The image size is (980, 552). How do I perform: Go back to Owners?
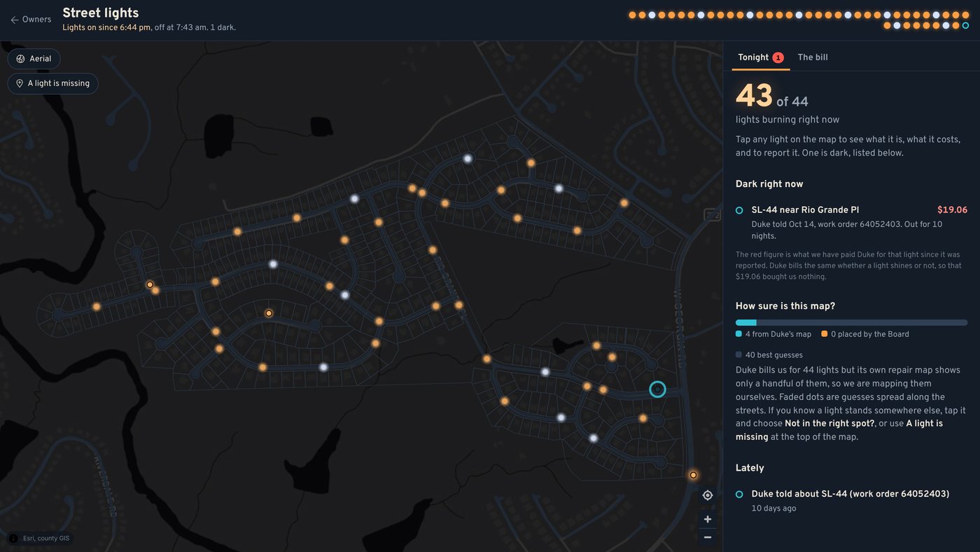tap(31, 20)
